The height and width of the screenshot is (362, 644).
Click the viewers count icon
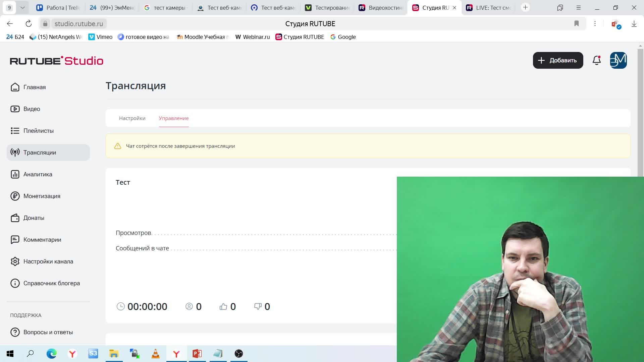(x=189, y=306)
